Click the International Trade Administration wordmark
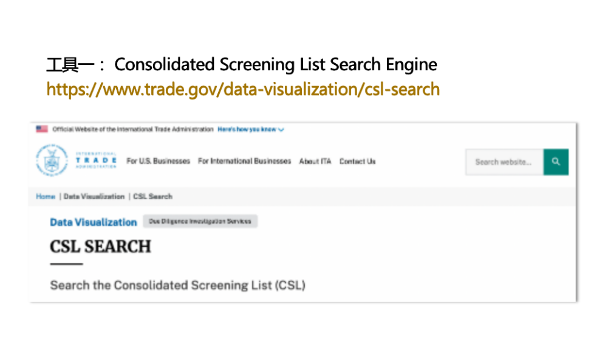The image size is (605, 364). click(x=96, y=161)
